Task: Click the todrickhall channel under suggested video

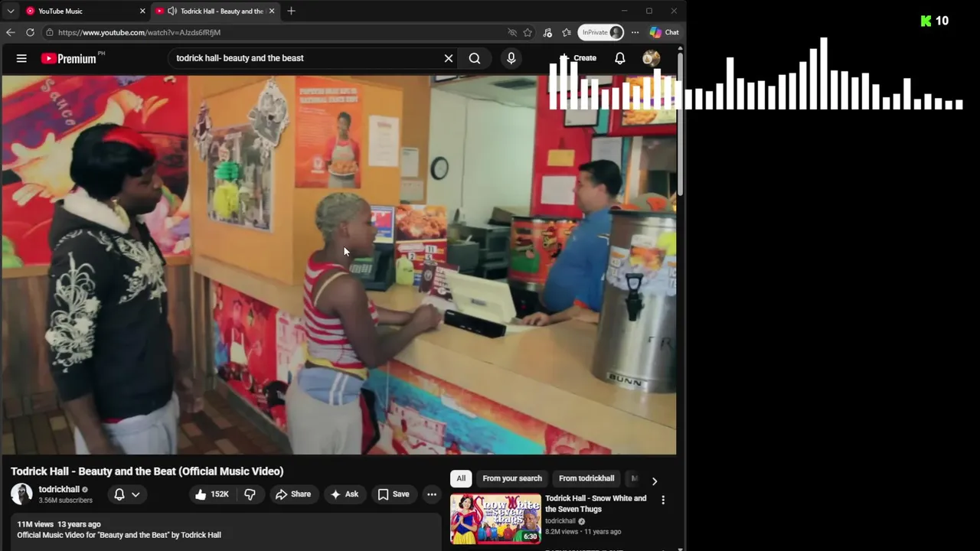Action: coord(560,521)
